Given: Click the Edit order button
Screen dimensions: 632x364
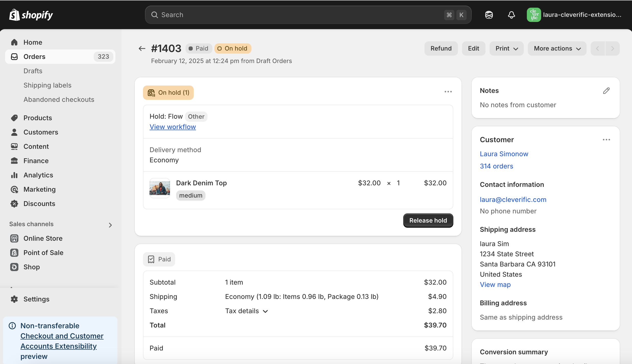Looking at the screenshot, I should coord(473,48).
